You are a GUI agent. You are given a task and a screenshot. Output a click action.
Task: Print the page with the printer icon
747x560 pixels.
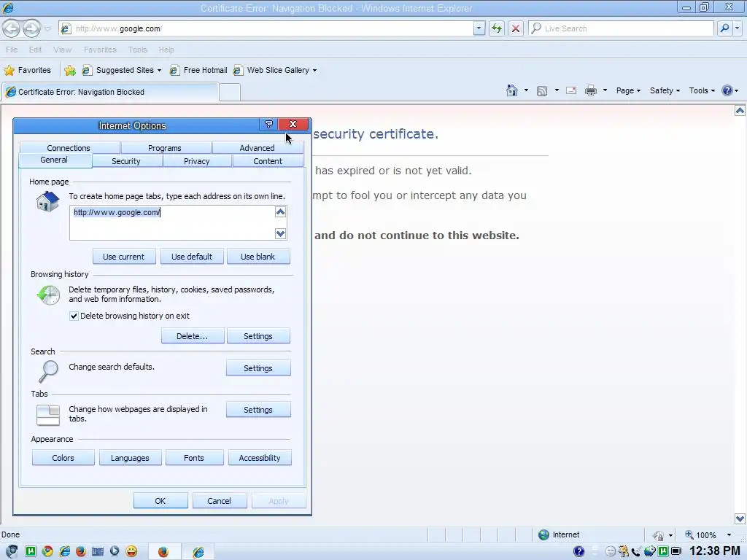(591, 90)
